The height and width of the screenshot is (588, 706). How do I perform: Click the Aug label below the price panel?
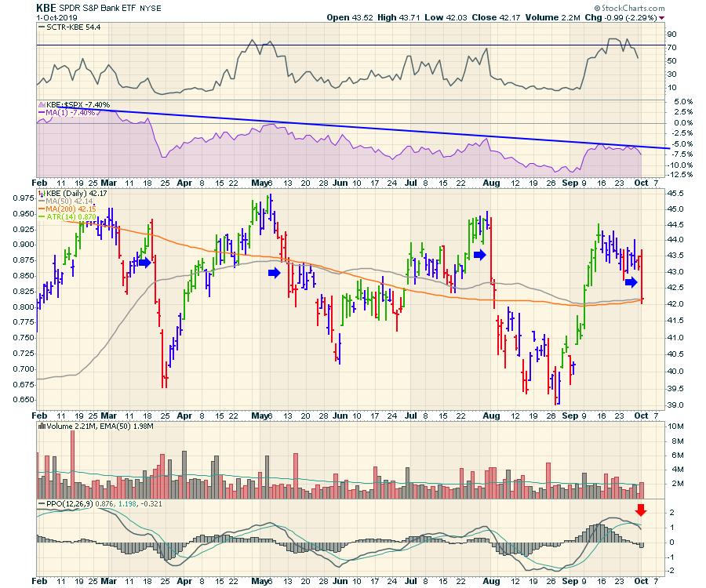491,416
